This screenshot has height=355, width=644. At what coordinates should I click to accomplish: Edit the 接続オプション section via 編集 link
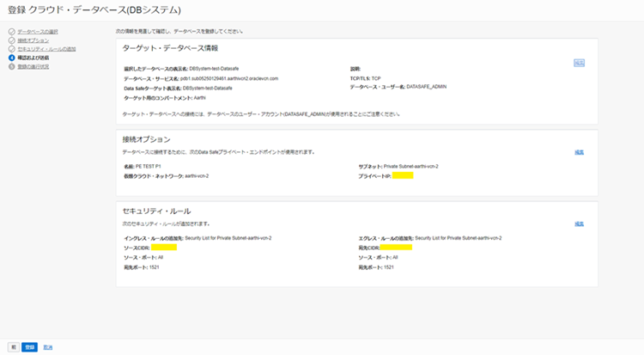(x=579, y=152)
